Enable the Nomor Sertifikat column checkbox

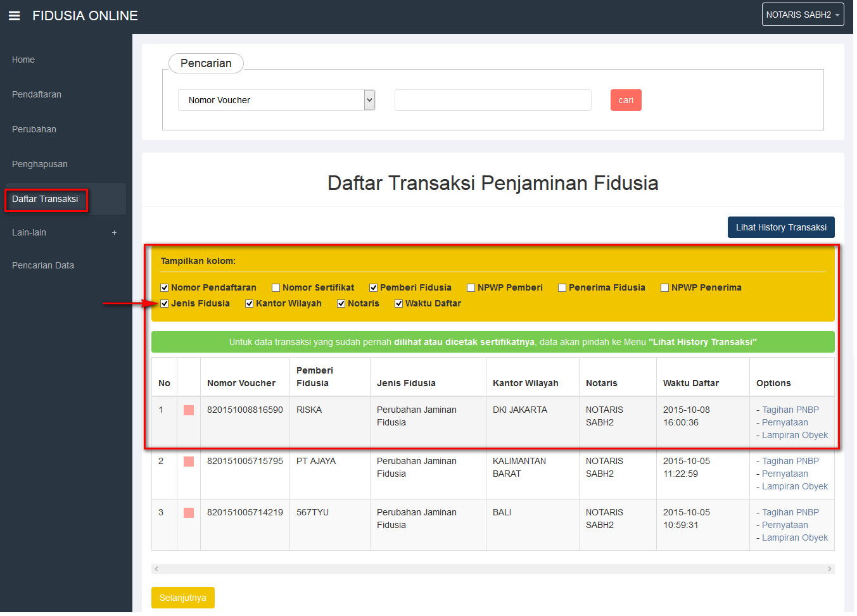(276, 288)
